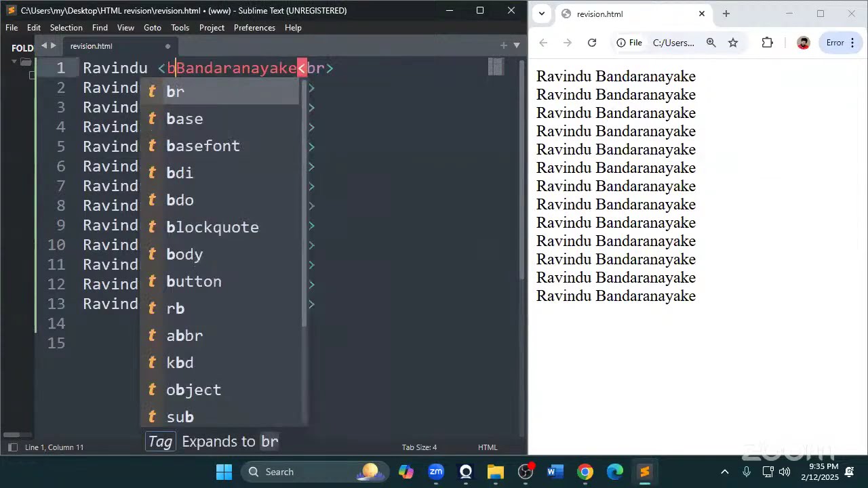Open the View menu
868x488 pixels.
click(125, 28)
